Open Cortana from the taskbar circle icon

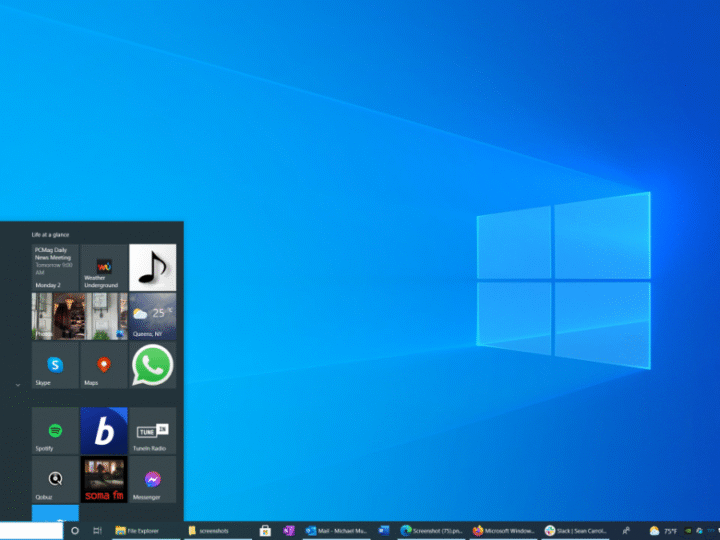pyautogui.click(x=75, y=531)
